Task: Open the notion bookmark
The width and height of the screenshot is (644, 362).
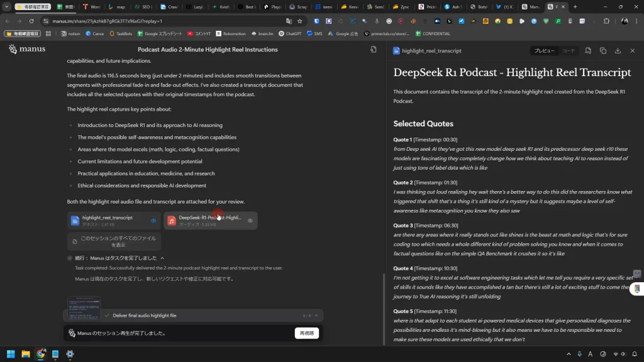Action: tap(70, 34)
